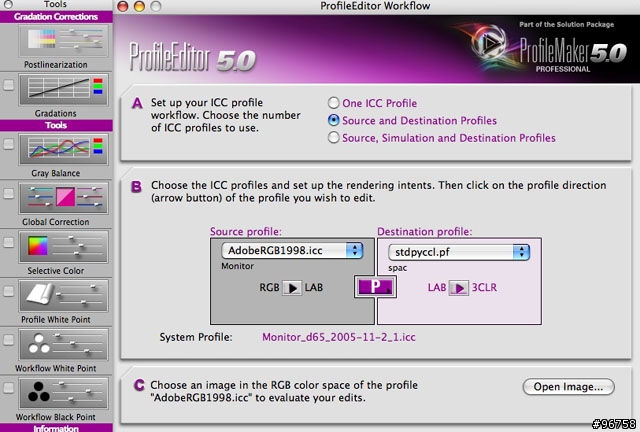Viewport: 640px width, 432px height.
Task: Click the Monitor_d65_2005-11-2_1.icc system profile
Action: click(x=339, y=337)
